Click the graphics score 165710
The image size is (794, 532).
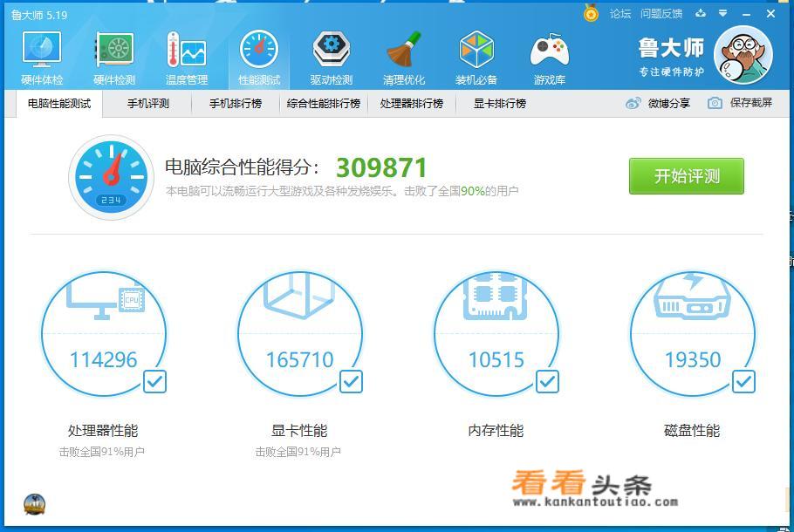(x=300, y=360)
